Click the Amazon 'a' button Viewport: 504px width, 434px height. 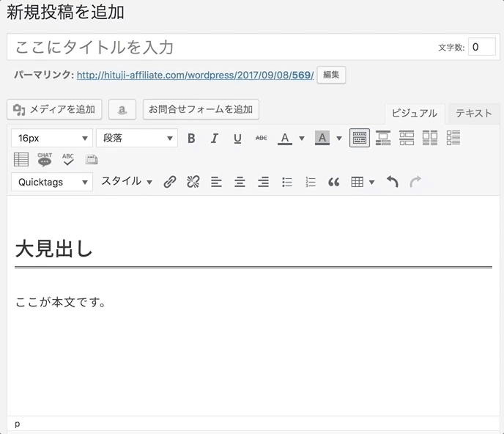pyautogui.click(x=122, y=109)
